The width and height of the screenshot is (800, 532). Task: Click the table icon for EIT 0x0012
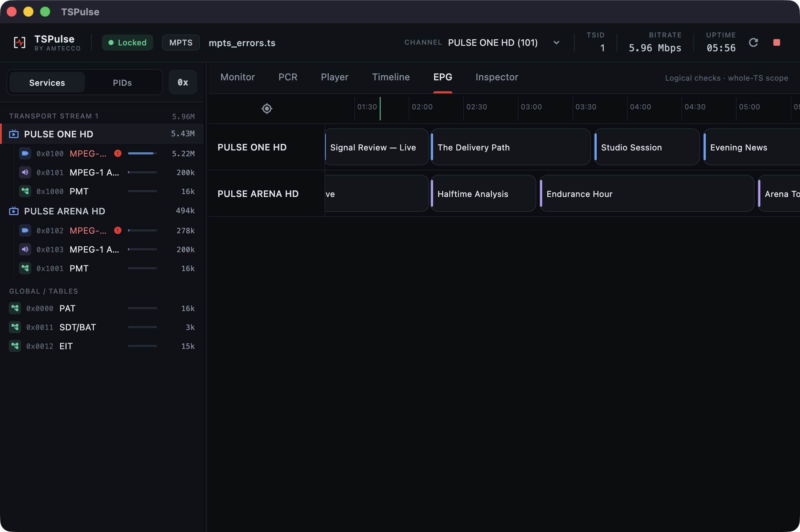15,346
